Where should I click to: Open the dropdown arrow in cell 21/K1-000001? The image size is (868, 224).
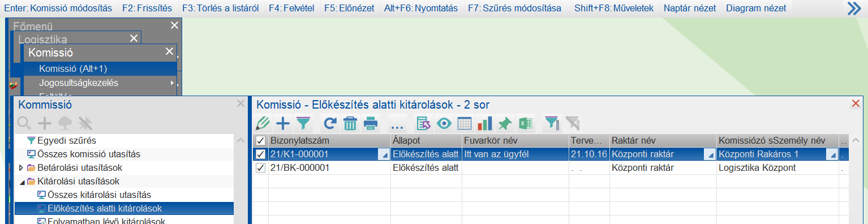coord(385,154)
